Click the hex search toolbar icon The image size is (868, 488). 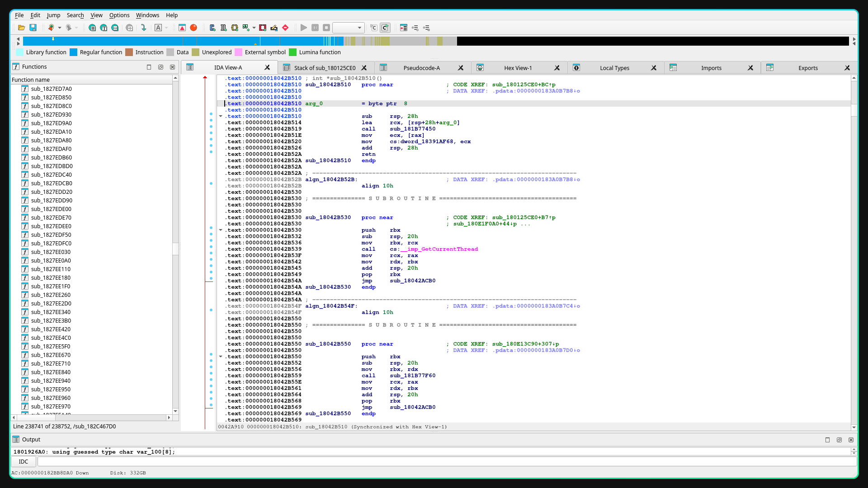92,28
